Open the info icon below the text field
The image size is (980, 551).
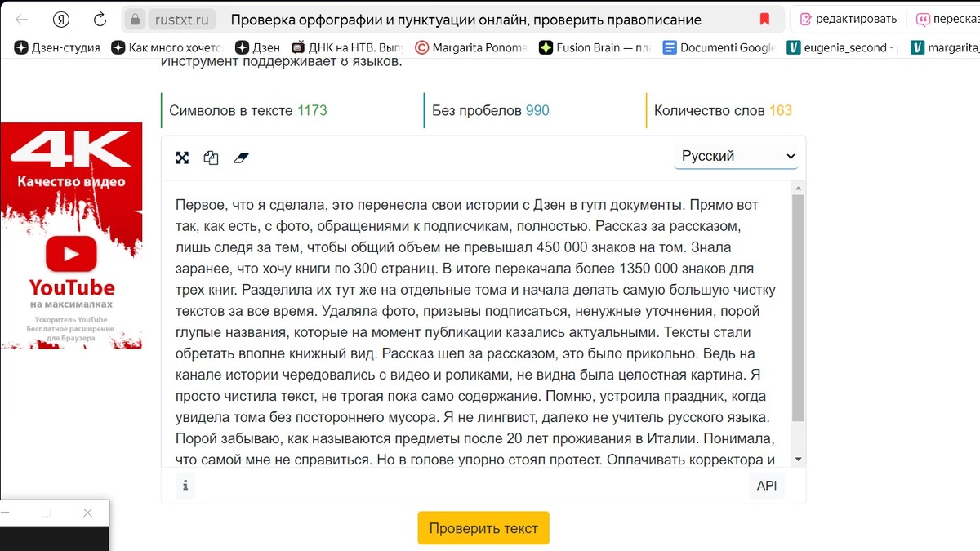pyautogui.click(x=185, y=485)
